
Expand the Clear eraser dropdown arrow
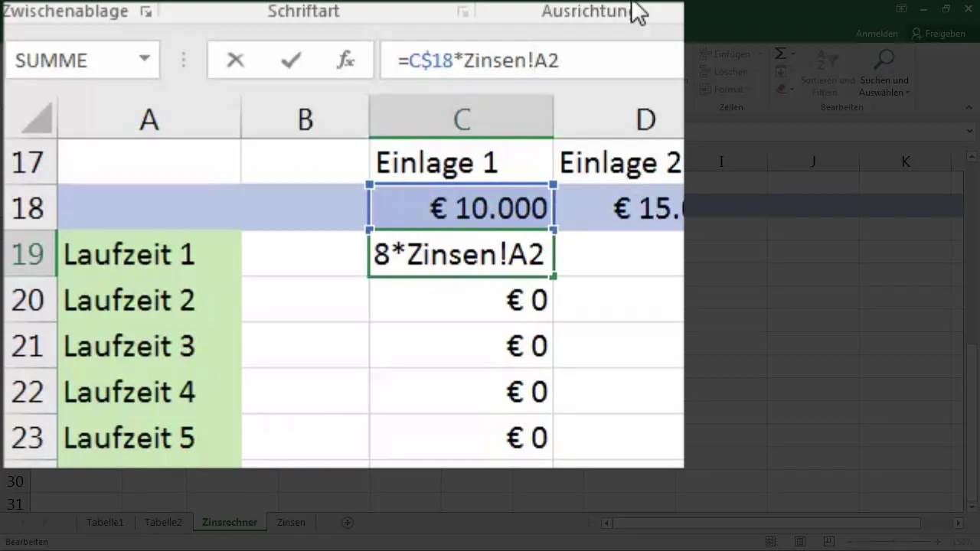coord(793,89)
